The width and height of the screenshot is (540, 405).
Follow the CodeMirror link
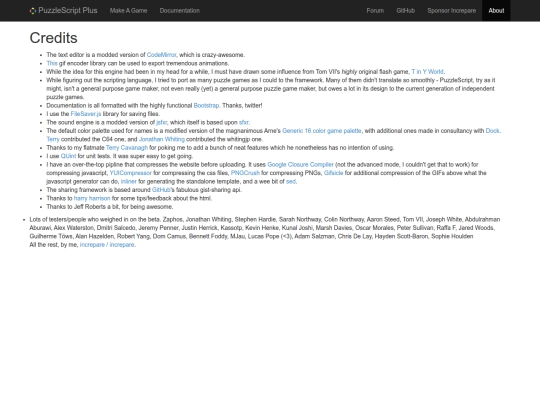point(162,55)
